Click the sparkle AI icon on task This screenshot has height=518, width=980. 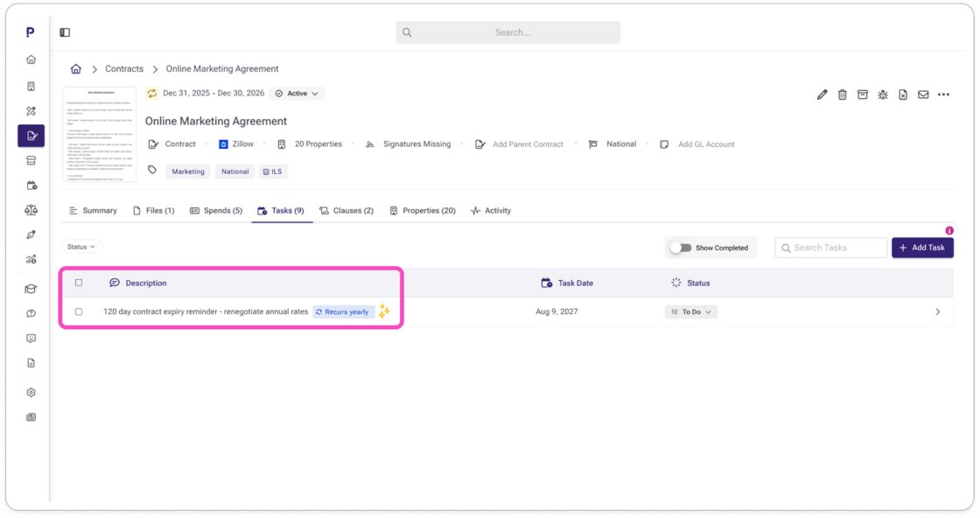click(384, 311)
